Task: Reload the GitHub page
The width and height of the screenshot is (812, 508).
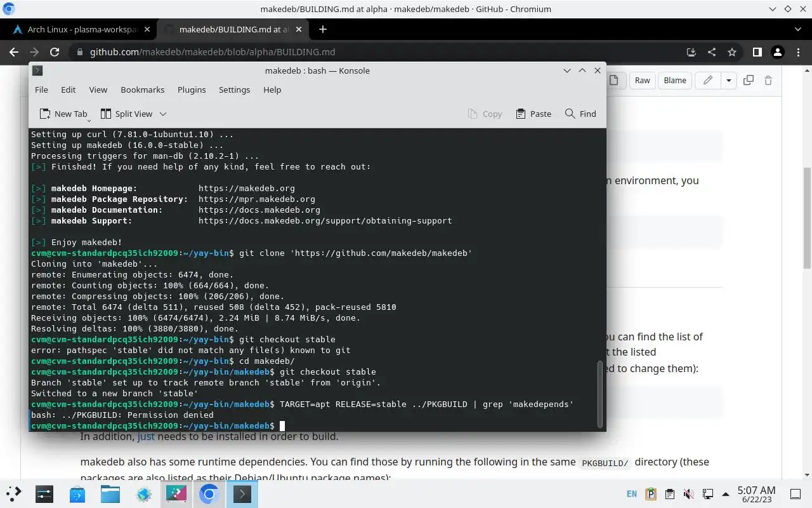Action: click(55, 52)
